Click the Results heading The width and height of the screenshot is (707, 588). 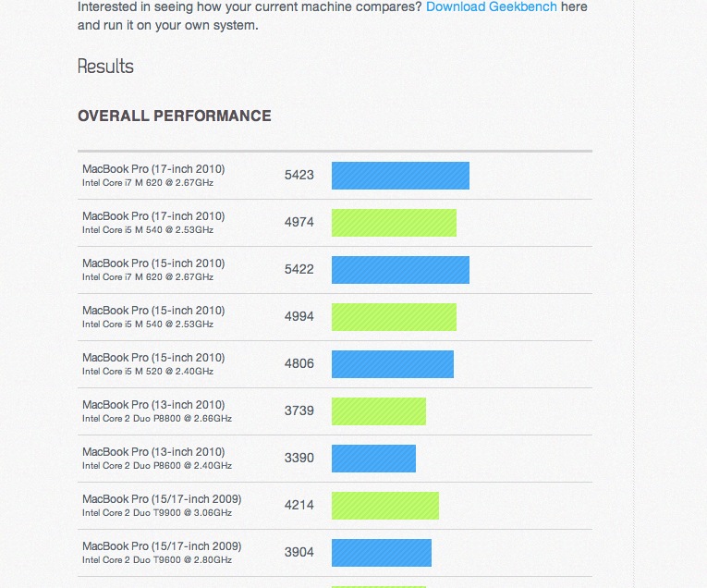click(x=105, y=67)
